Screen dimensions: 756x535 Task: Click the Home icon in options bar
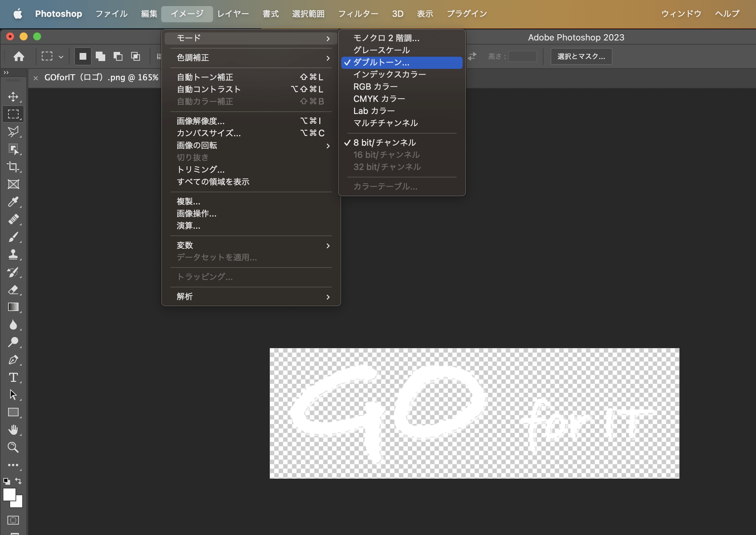point(19,56)
